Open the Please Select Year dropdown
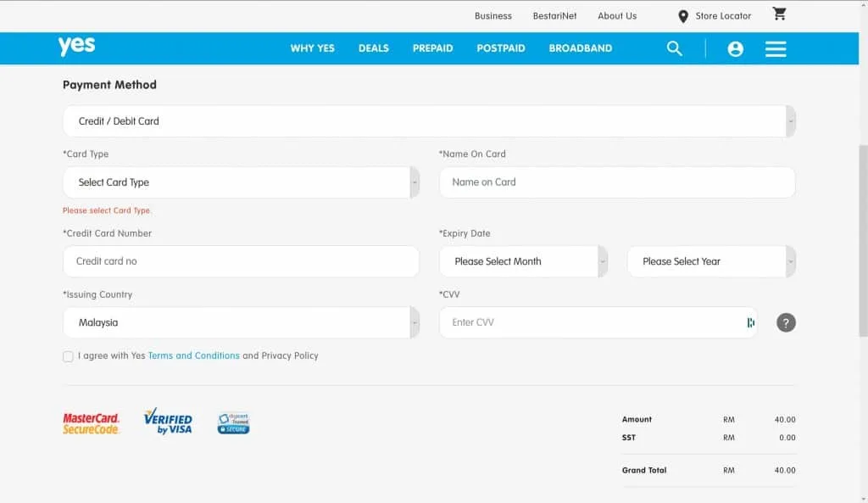Image resolution: width=868 pixels, height=503 pixels. point(710,261)
